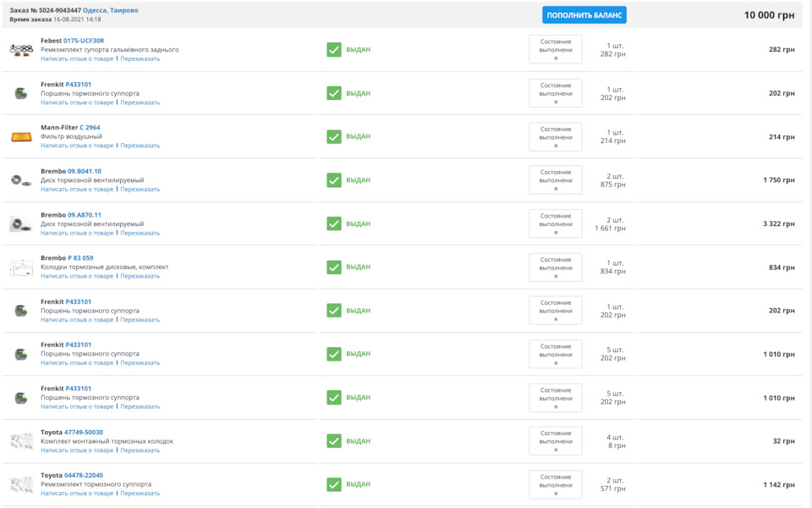Write a review for Toyota 04478-22040
This screenshot has width=812, height=508.
[x=77, y=494]
